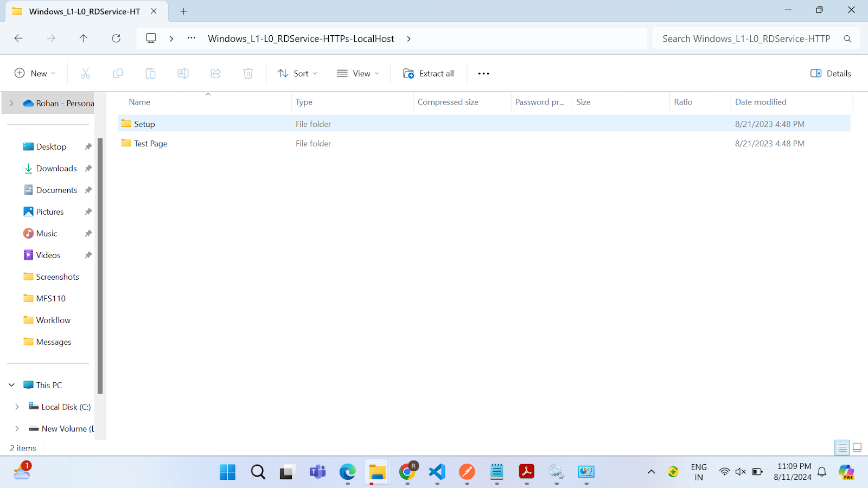Open the Windows Start menu

228,472
